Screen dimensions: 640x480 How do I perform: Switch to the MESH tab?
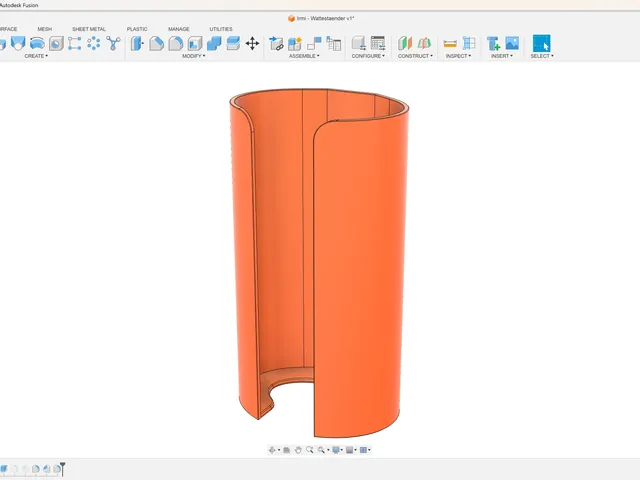(44, 29)
